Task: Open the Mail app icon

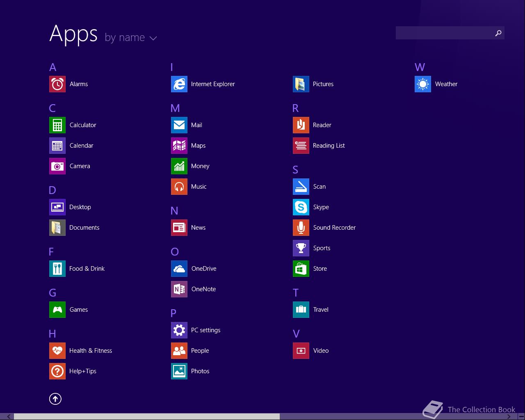Action: [x=179, y=125]
